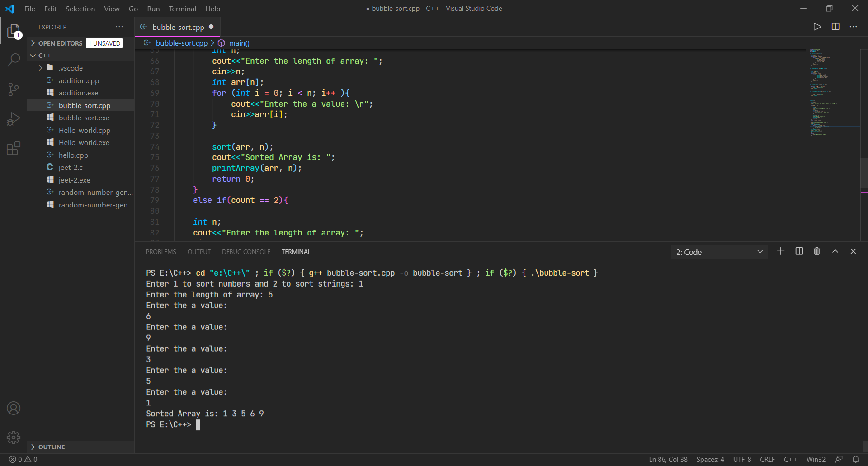This screenshot has height=466, width=868.
Task: Open the Selection menu
Action: pyautogui.click(x=80, y=9)
